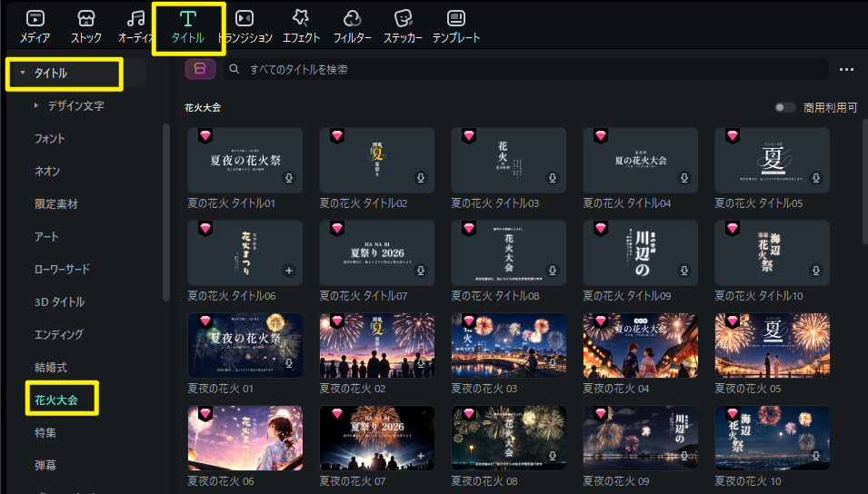The width and height of the screenshot is (868, 494).
Task: Click the 夏の花火 タイトル07 name label
Action: pos(364,296)
